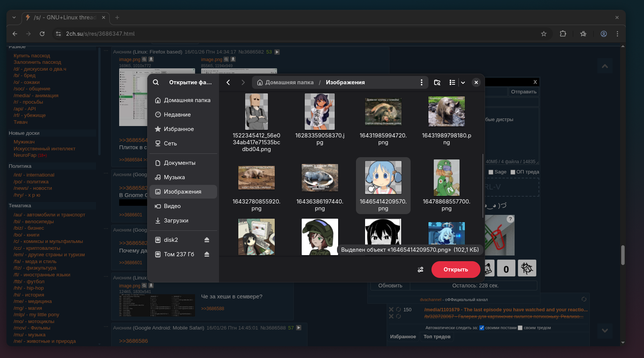View site information in the address bar
The image size is (644, 358).
(x=58, y=34)
